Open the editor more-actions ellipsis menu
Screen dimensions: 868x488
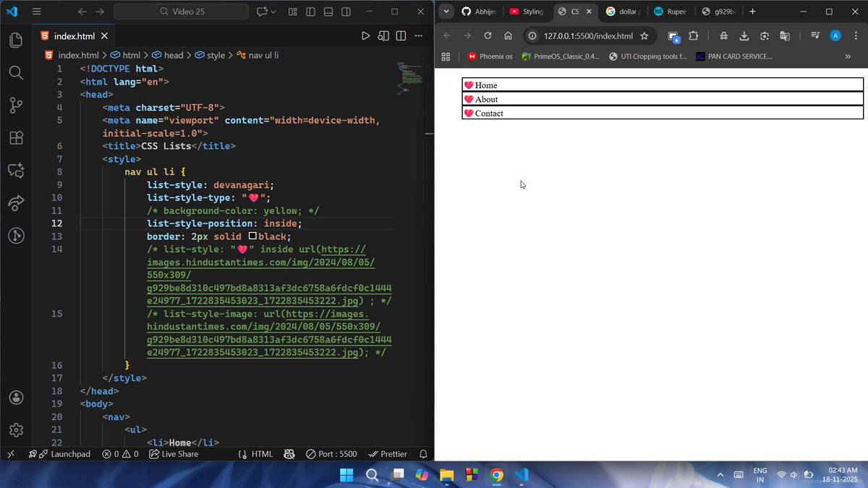pyautogui.click(x=418, y=35)
